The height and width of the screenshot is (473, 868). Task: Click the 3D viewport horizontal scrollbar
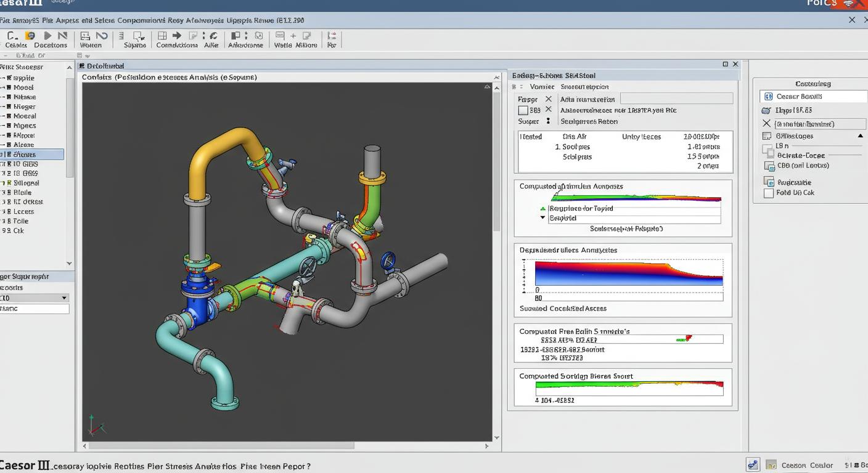coord(222,445)
